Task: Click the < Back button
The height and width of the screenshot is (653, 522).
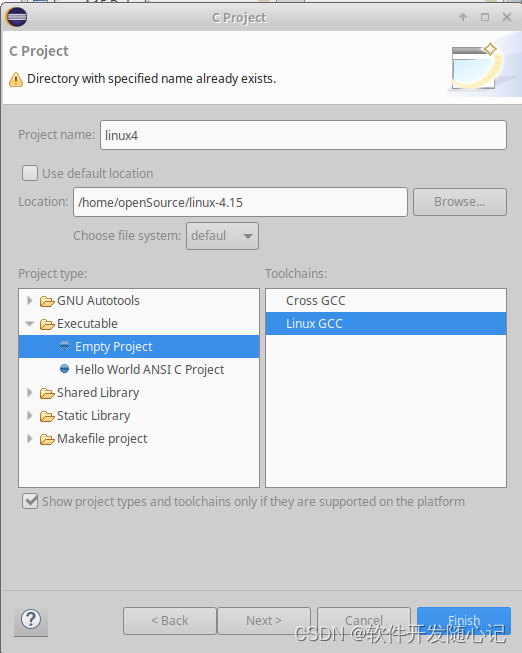Action: coord(170,621)
